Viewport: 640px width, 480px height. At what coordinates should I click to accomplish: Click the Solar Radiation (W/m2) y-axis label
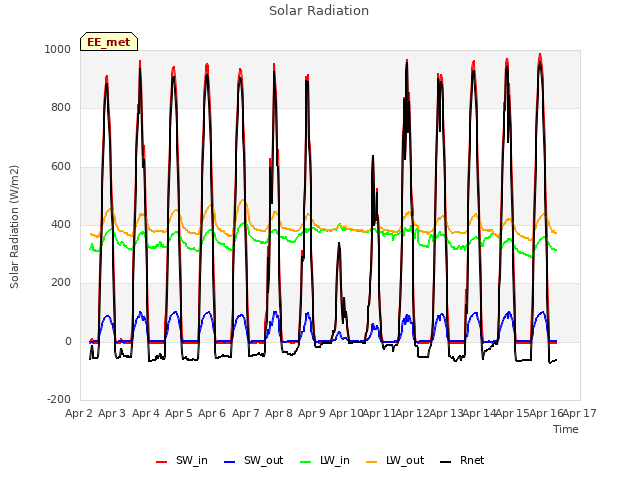click(x=14, y=227)
